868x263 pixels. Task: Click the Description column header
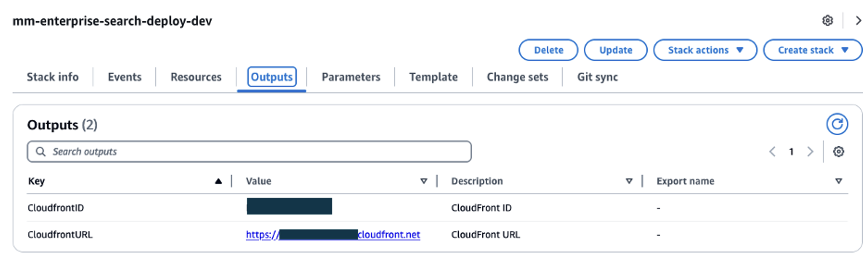tap(477, 182)
